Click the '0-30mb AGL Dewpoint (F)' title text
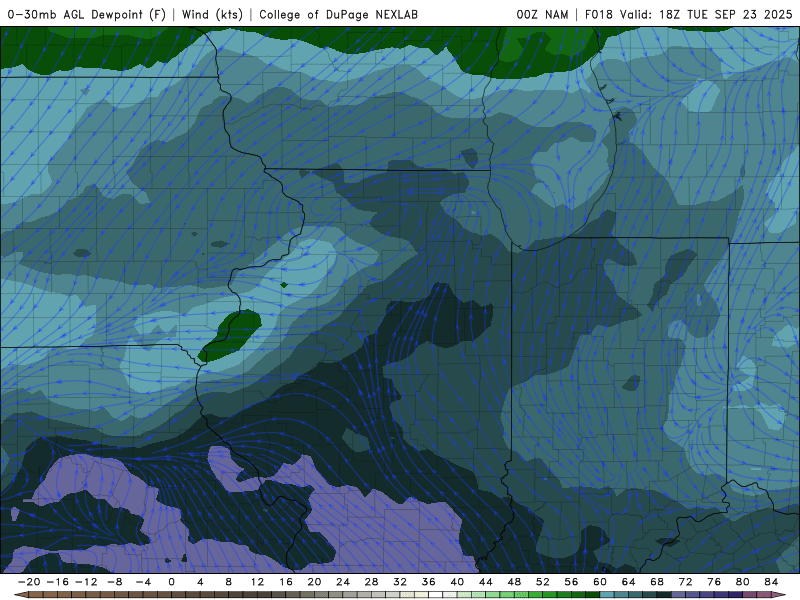 pos(87,14)
